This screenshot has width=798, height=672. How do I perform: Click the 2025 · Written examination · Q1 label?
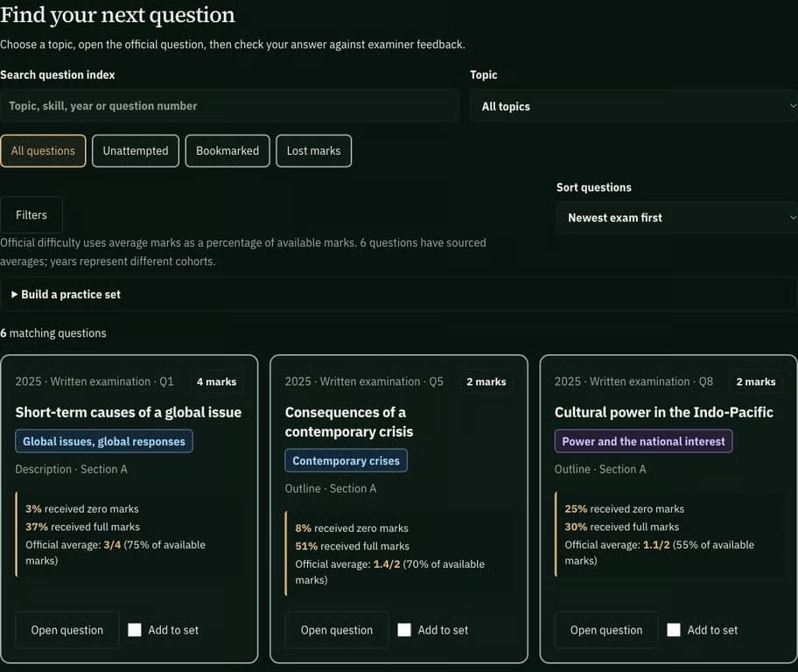pyautogui.click(x=94, y=381)
